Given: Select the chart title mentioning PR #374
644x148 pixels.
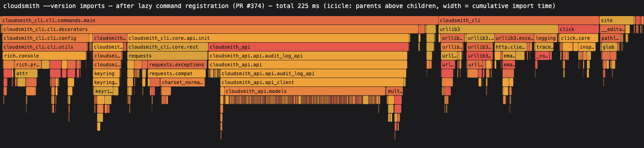Looking at the screenshot, I should [x=279, y=6].
